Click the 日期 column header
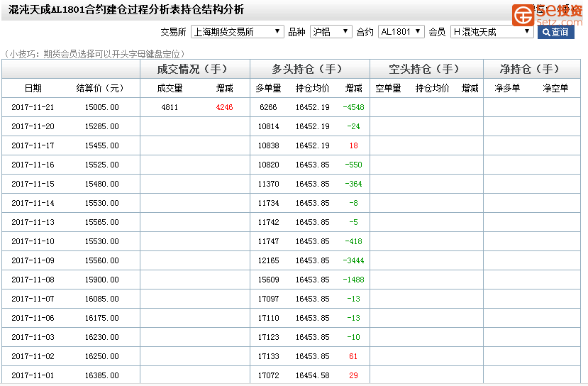The width and height of the screenshot is (588, 386). (x=33, y=88)
